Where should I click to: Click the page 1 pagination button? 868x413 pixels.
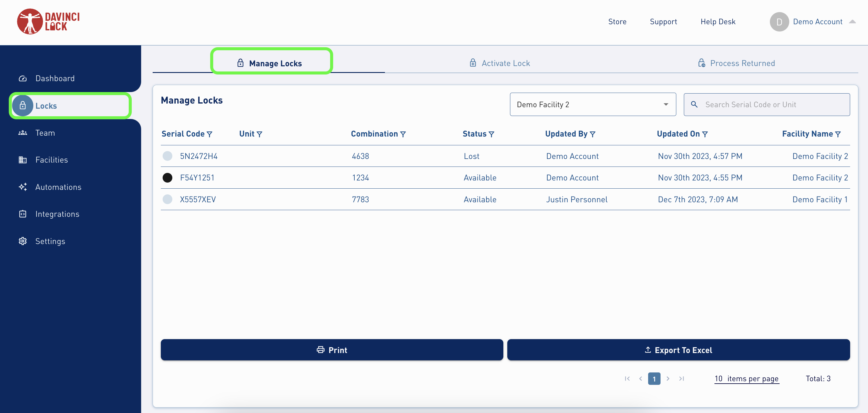(x=654, y=379)
